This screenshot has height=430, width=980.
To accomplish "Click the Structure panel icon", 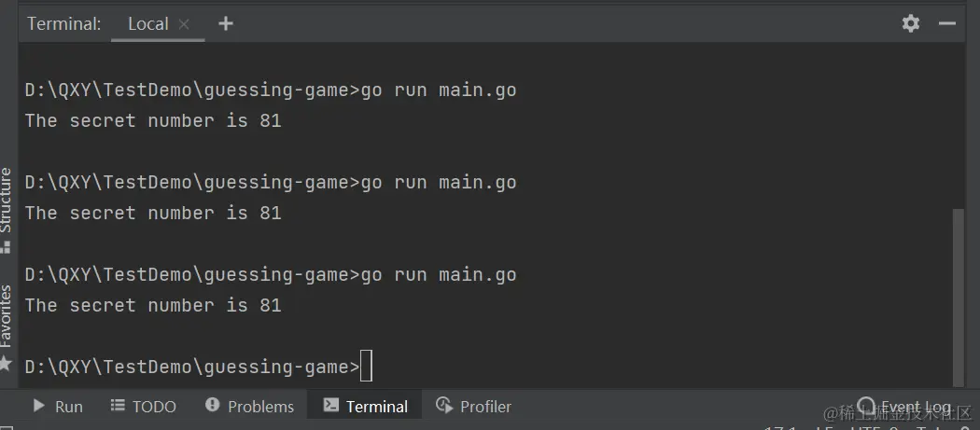I will coord(6,247).
